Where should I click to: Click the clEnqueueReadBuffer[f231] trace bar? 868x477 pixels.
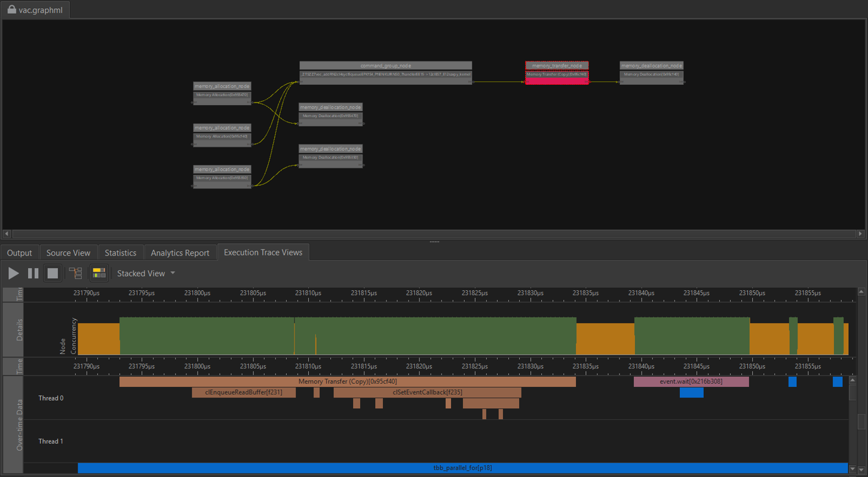243,392
